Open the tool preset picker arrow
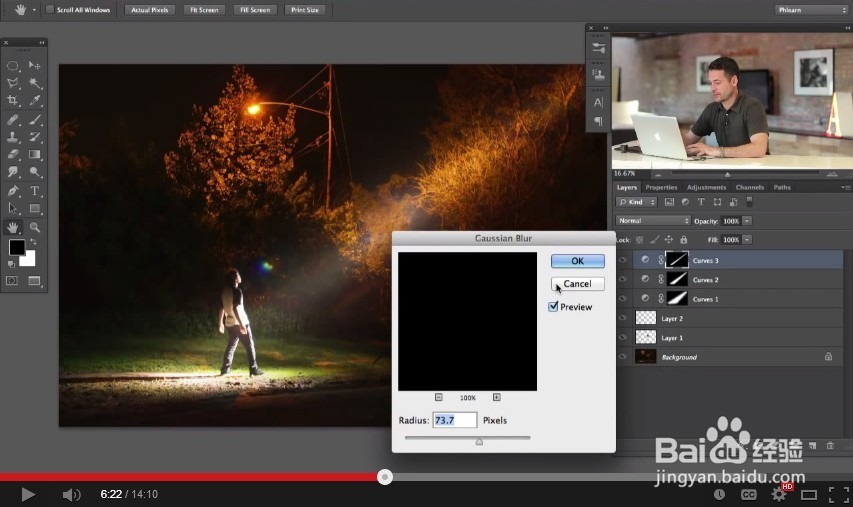Viewport: 853px width, 507px height. click(x=34, y=10)
